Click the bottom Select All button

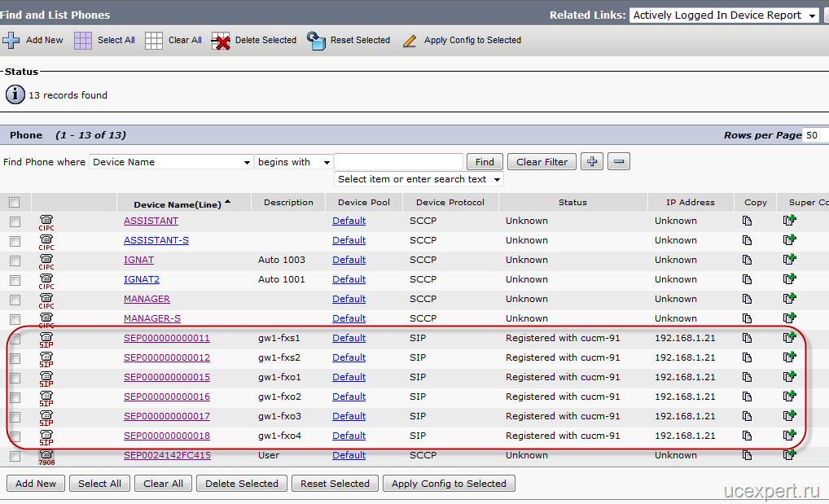click(99, 484)
